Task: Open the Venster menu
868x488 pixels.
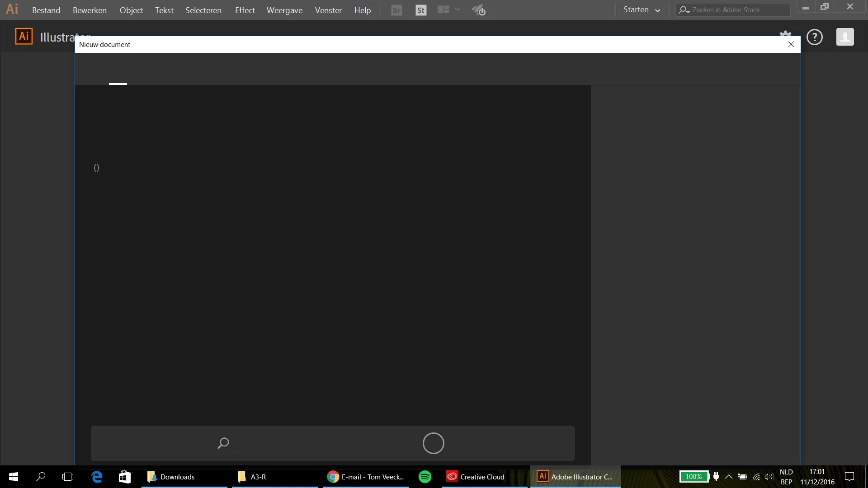Action: point(328,10)
